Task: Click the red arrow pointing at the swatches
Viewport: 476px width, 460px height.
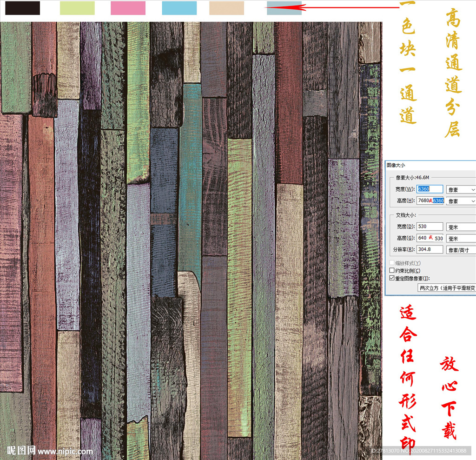Action: [342, 7]
